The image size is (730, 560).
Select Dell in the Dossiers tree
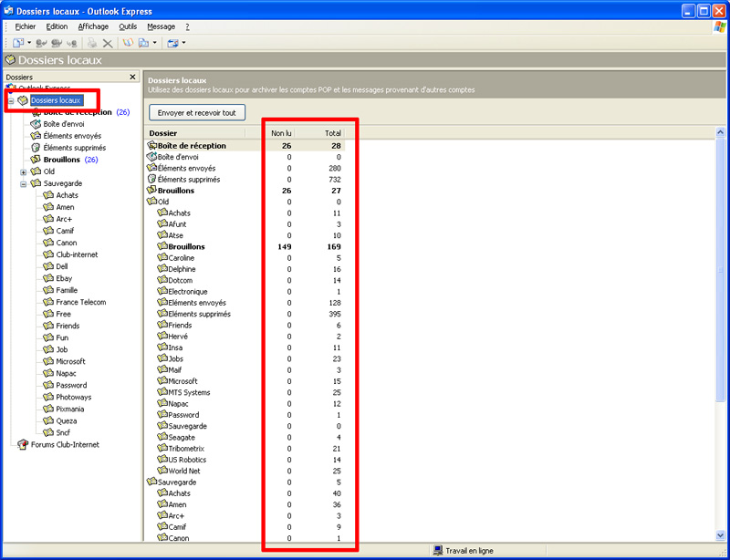pos(62,266)
